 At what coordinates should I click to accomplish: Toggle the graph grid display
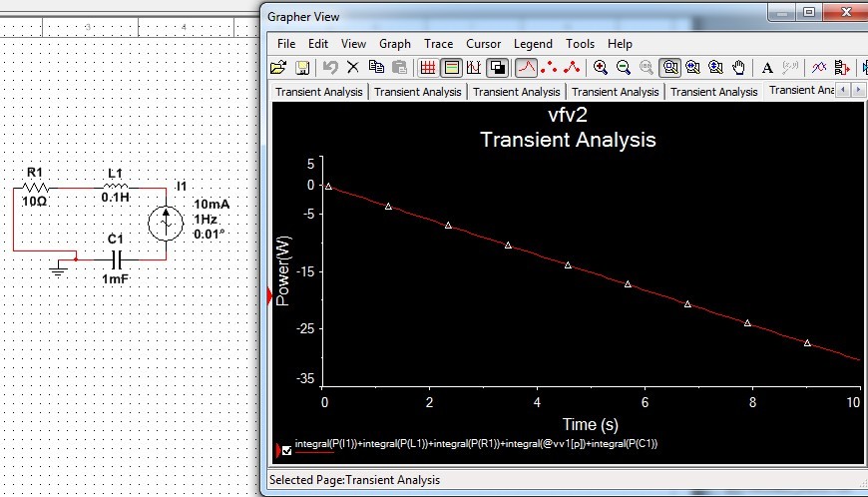coord(428,68)
